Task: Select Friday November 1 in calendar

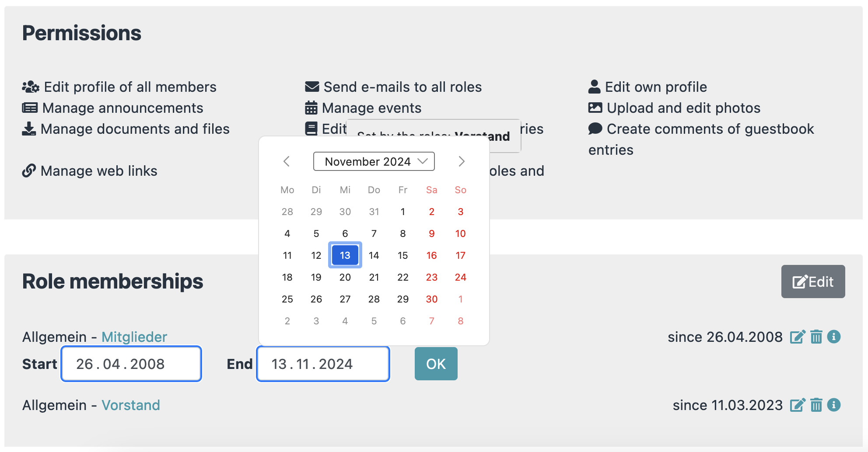Action: point(402,212)
